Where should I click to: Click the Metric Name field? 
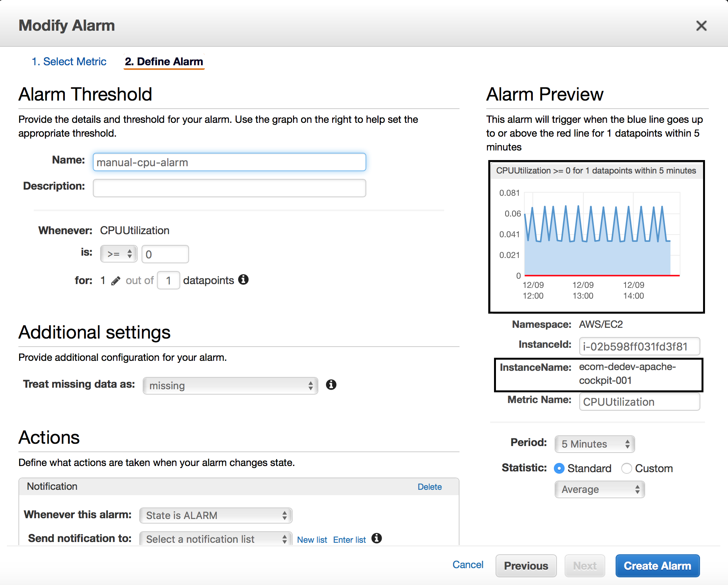tap(639, 402)
